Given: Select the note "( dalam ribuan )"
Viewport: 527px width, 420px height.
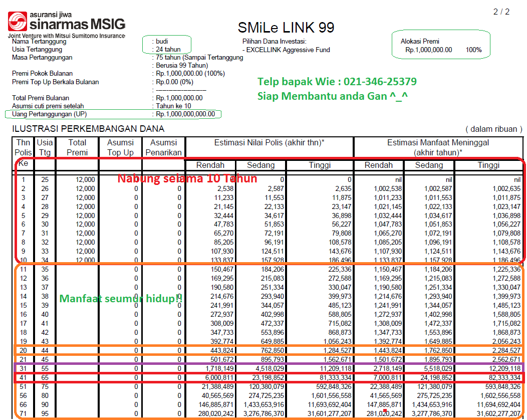Looking at the screenshot, I should 494,129.
